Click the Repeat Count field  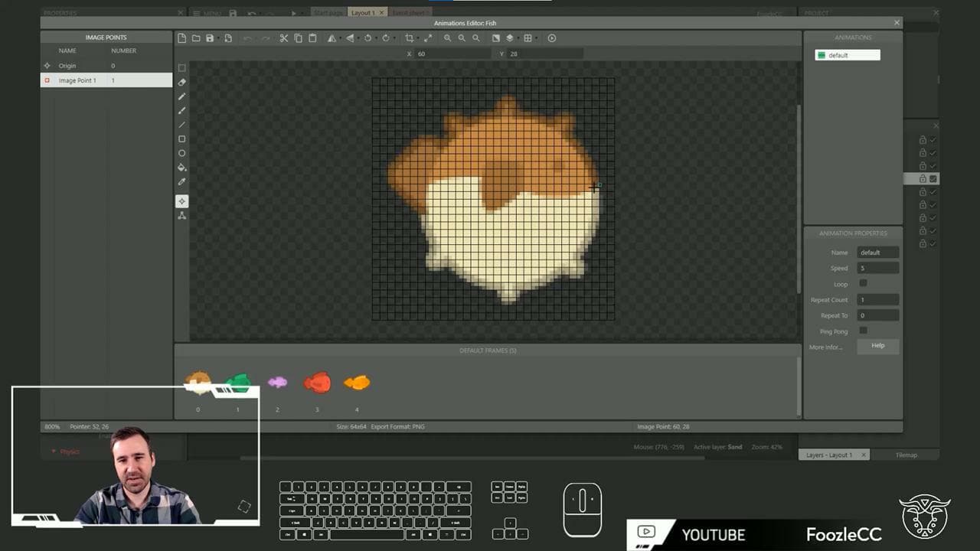pos(877,299)
